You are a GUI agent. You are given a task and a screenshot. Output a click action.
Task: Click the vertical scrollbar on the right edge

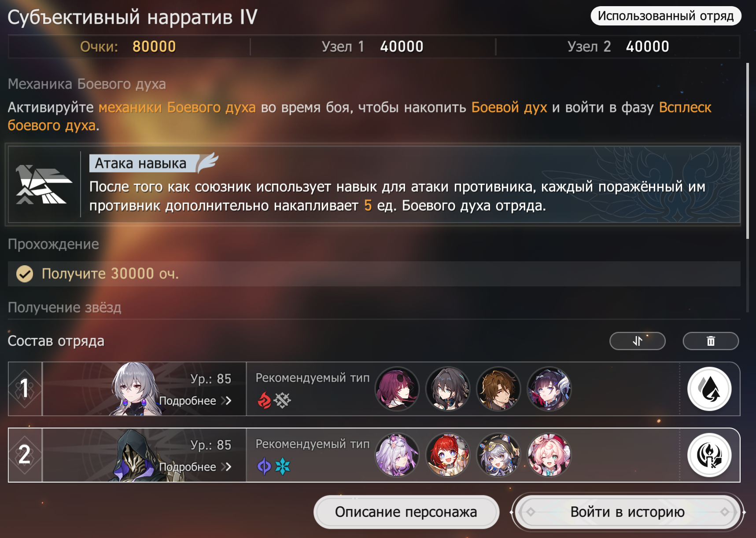tap(747, 151)
